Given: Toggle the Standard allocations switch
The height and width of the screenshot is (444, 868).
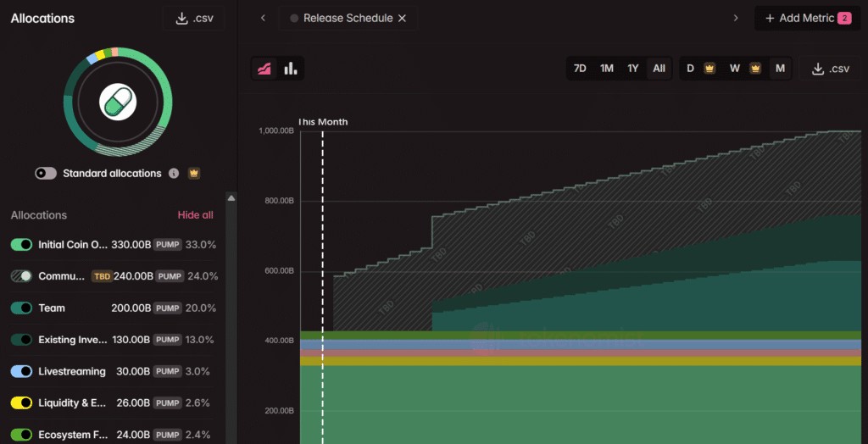Looking at the screenshot, I should click(x=46, y=174).
